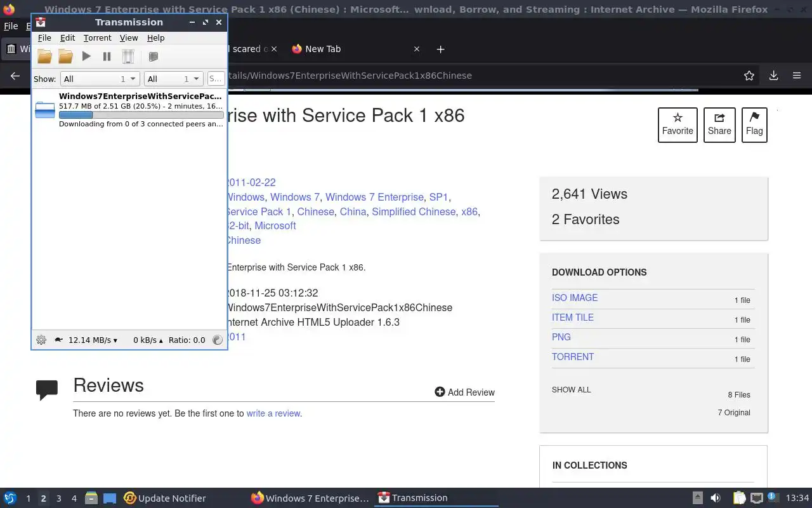Switch to workspace 1
This screenshot has width=812, height=508.
tap(28, 498)
